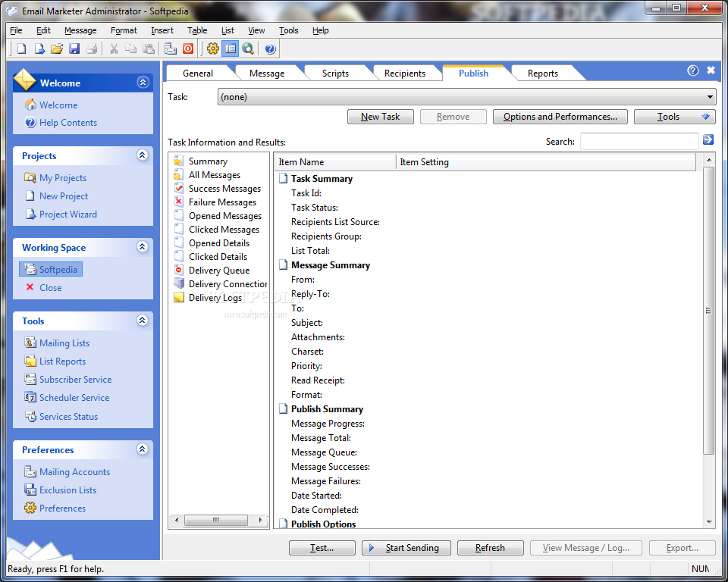Click the New Task button
The height and width of the screenshot is (582, 728).
380,117
